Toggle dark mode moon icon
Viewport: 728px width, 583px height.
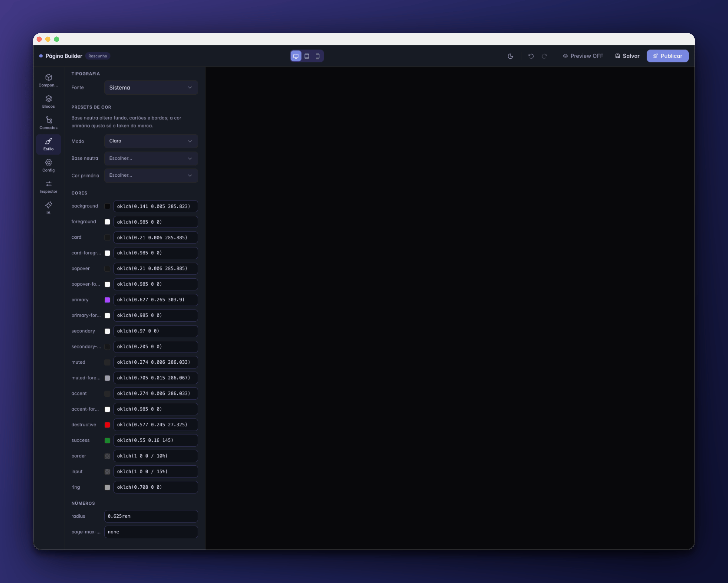pyautogui.click(x=510, y=56)
